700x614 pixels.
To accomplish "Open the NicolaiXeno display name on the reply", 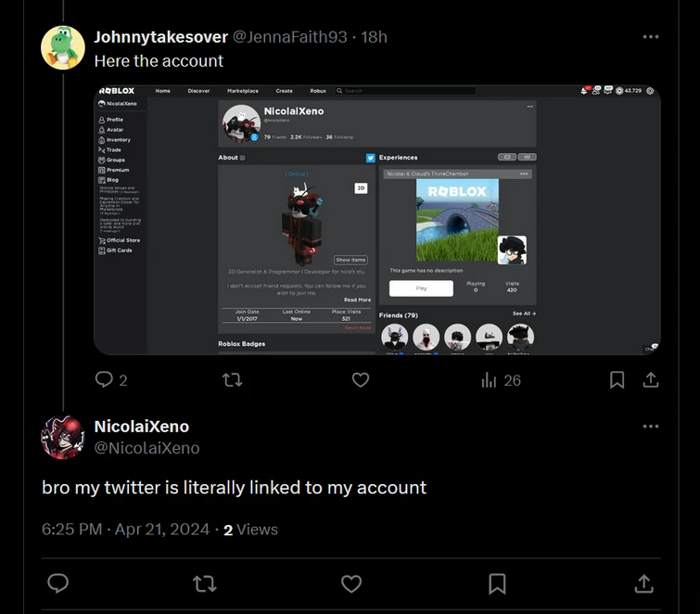I will coord(142,427).
